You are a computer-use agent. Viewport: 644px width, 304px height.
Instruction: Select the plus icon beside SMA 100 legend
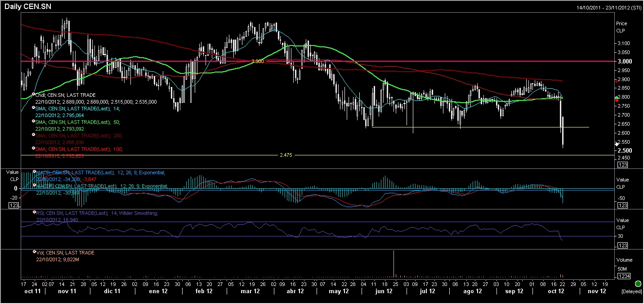(34, 148)
